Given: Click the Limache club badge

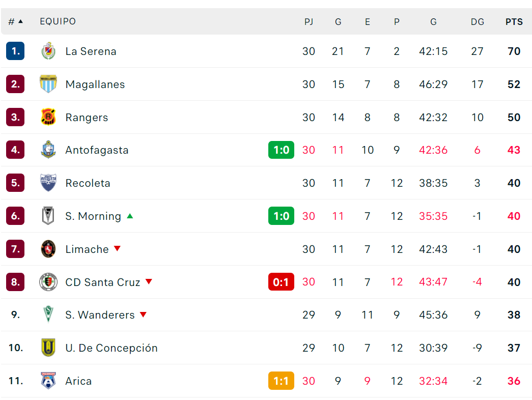Looking at the screenshot, I should [48, 249].
